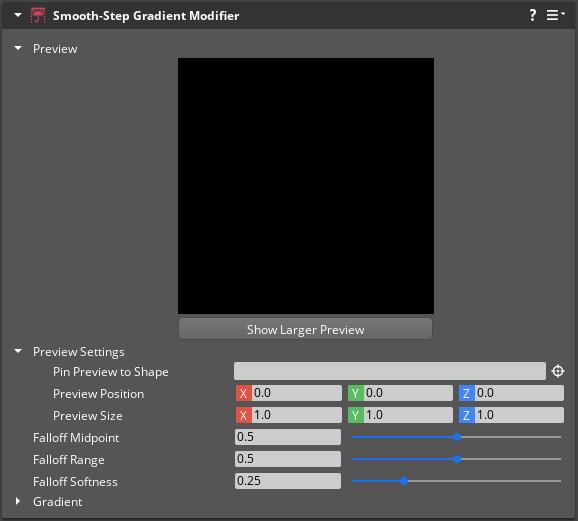Click the Smooth-Step Gradient Modifier component icon
Viewport: 578px width, 521px height.
click(38, 15)
